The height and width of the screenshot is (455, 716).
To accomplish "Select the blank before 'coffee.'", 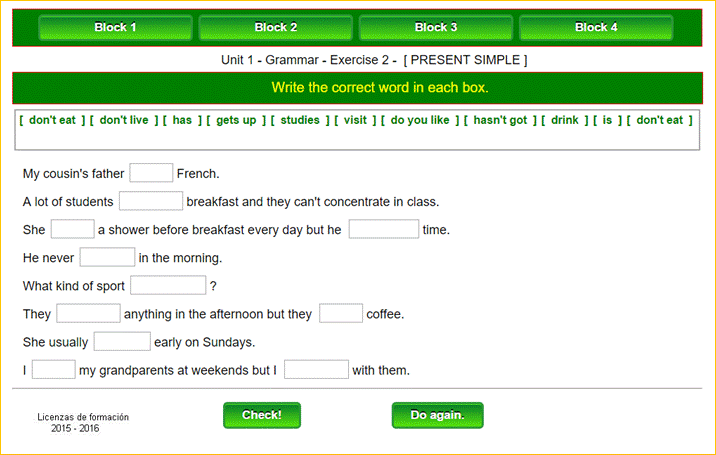I will (x=341, y=313).
